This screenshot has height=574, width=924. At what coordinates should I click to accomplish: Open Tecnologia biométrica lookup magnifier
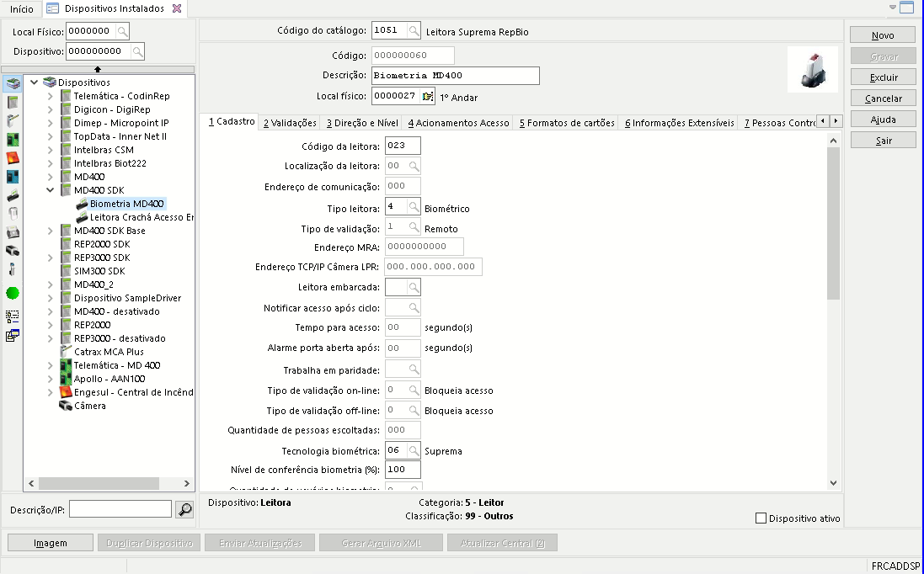[414, 450]
